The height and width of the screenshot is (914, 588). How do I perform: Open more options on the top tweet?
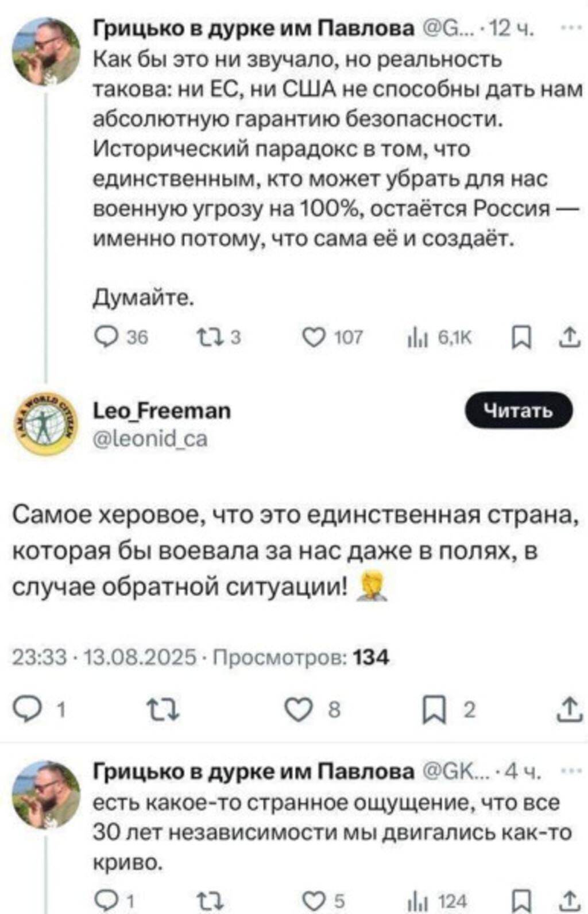pos(570,27)
